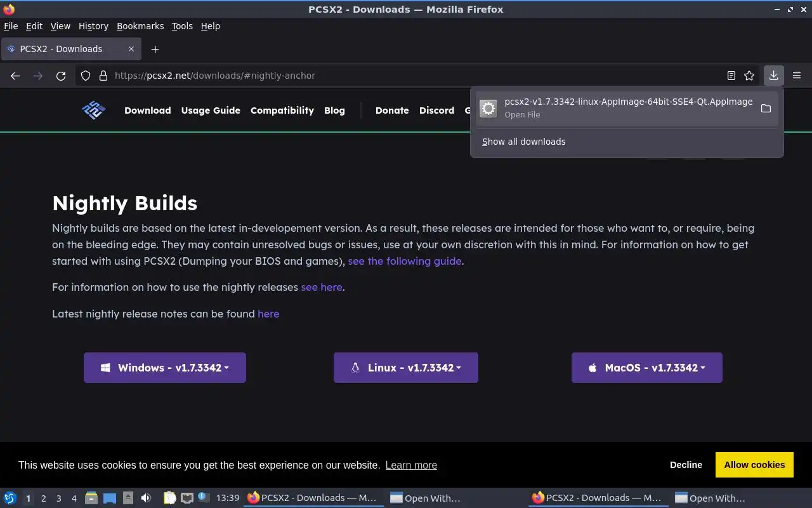
Task: Switch to the first PCSX2 Firefox taskbar entry
Action: [314, 498]
